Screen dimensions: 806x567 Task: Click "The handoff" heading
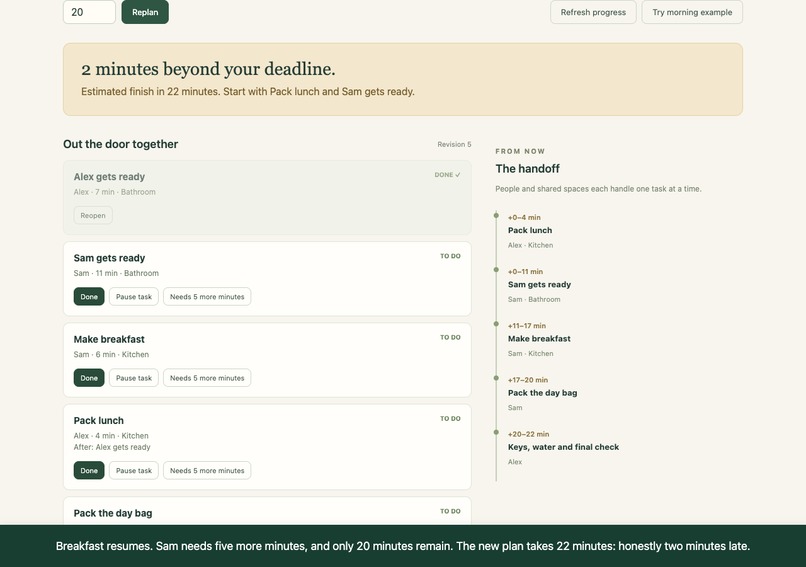pyautogui.click(x=527, y=169)
